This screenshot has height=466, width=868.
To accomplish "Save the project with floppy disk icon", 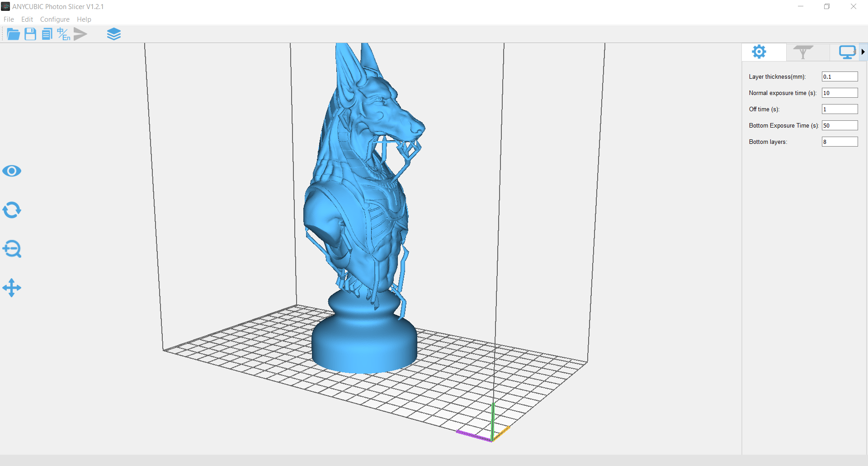I will (x=30, y=34).
